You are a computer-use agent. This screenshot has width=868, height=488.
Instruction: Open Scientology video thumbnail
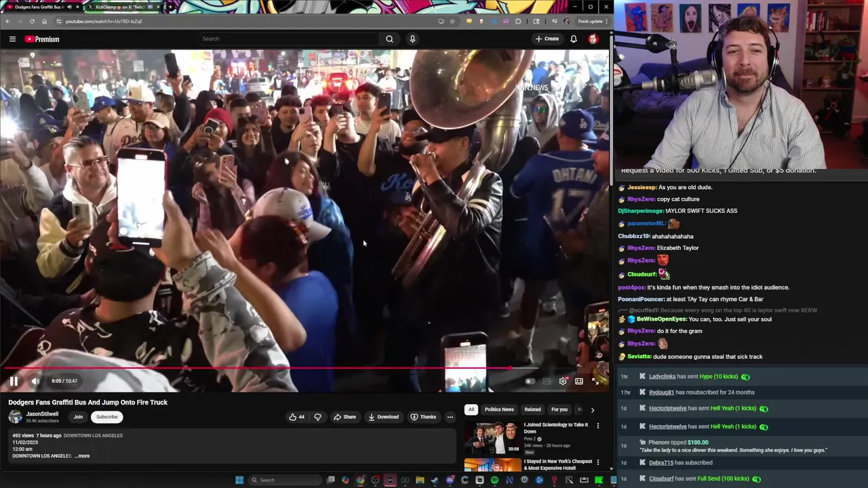point(493,438)
